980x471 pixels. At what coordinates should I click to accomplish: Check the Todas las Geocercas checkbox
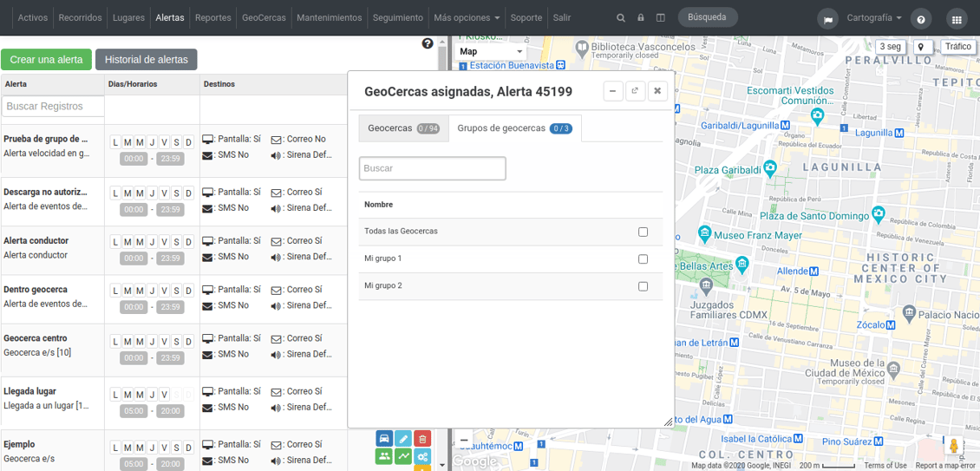tap(644, 232)
